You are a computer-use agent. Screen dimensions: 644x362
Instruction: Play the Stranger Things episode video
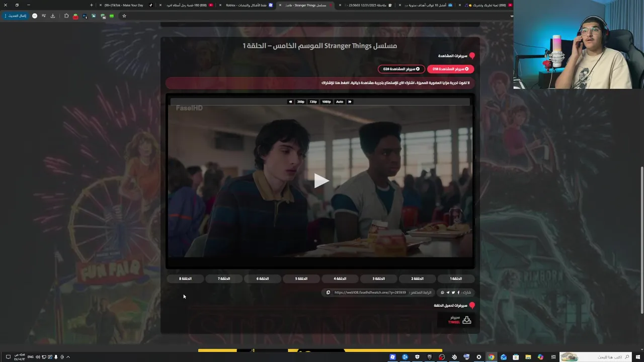(321, 180)
